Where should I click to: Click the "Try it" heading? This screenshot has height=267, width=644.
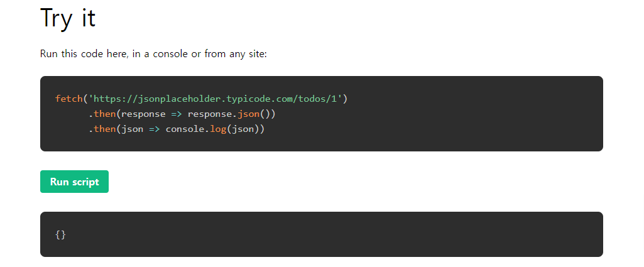point(68,18)
